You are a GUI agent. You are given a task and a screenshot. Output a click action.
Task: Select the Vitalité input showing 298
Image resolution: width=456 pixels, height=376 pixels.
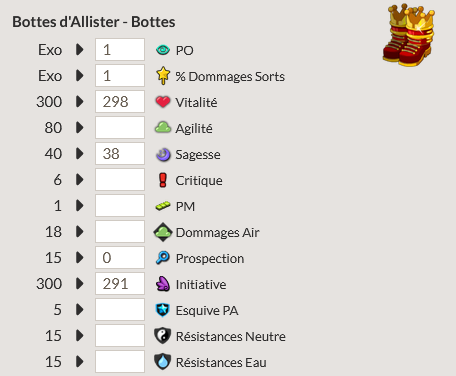(120, 101)
